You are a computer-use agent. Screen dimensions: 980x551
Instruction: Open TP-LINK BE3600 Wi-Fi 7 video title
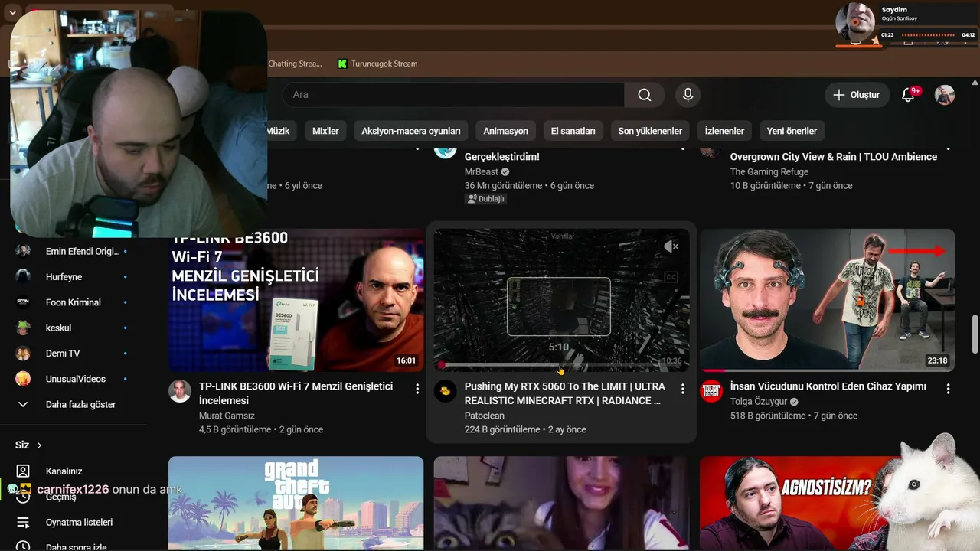click(x=296, y=393)
